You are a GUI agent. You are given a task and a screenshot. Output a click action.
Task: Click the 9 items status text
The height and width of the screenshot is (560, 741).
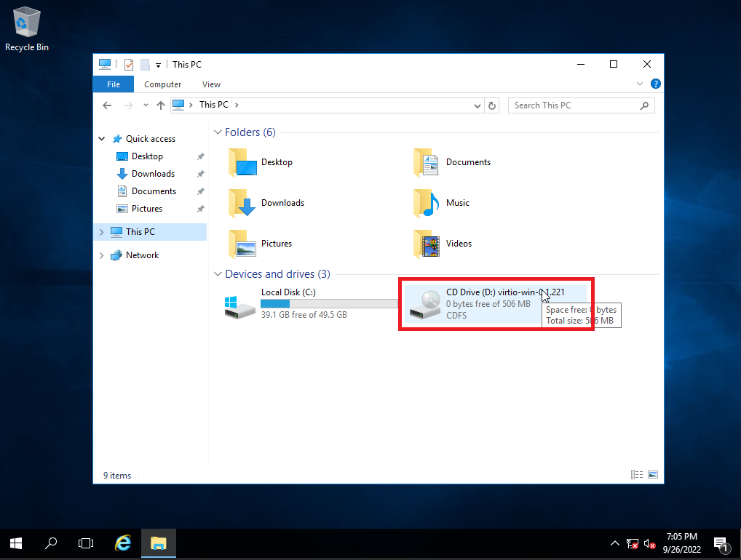click(x=117, y=476)
